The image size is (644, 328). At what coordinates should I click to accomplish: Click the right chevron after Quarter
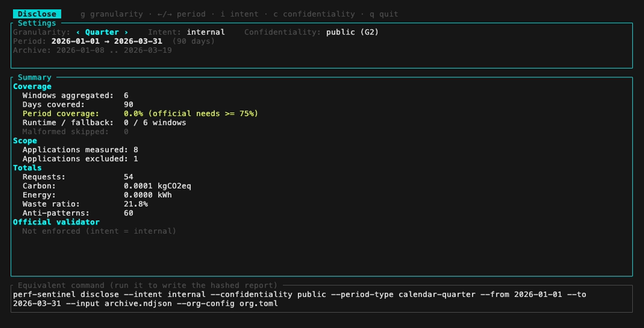pos(126,32)
